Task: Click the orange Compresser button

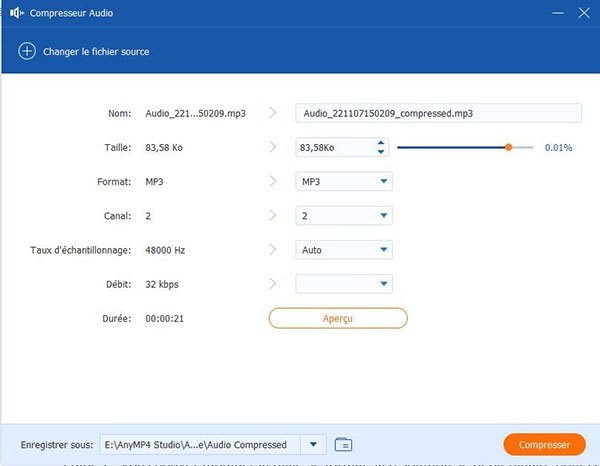Action: (544, 445)
